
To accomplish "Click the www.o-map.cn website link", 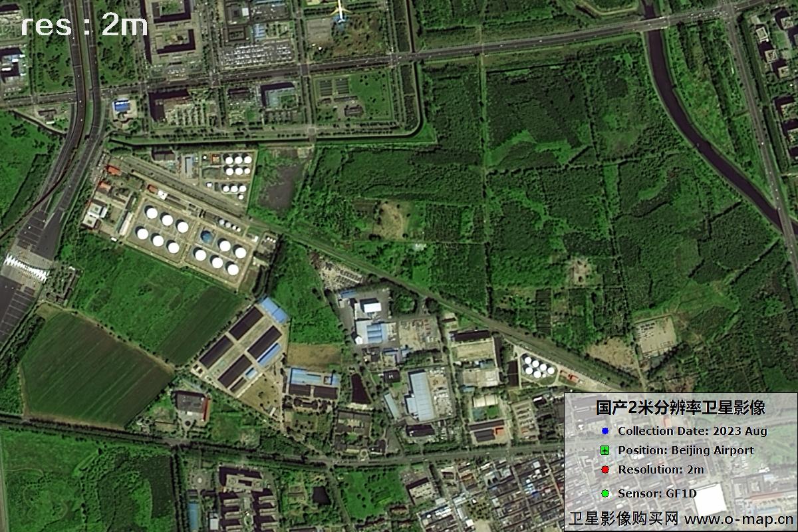I will pos(738,519).
